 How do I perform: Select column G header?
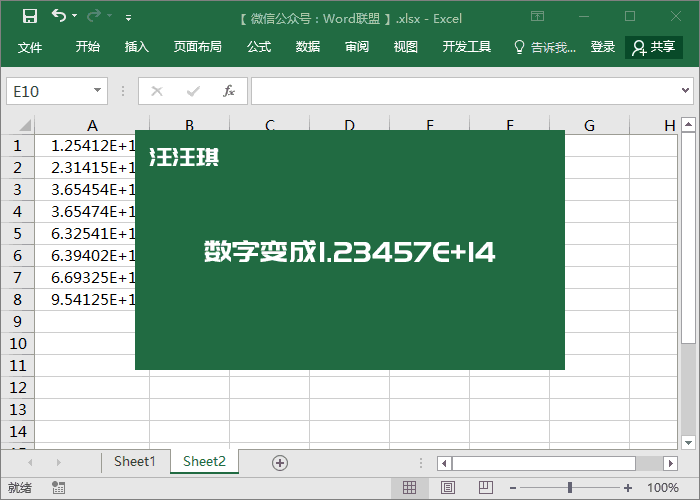(589, 125)
